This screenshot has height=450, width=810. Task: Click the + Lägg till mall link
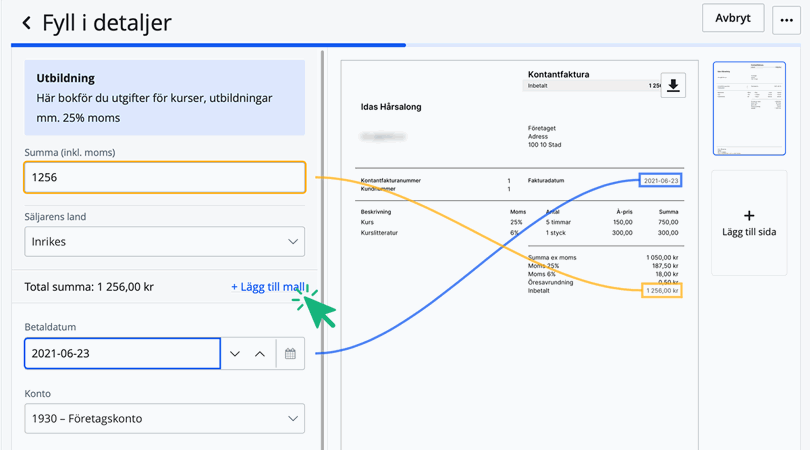click(269, 287)
